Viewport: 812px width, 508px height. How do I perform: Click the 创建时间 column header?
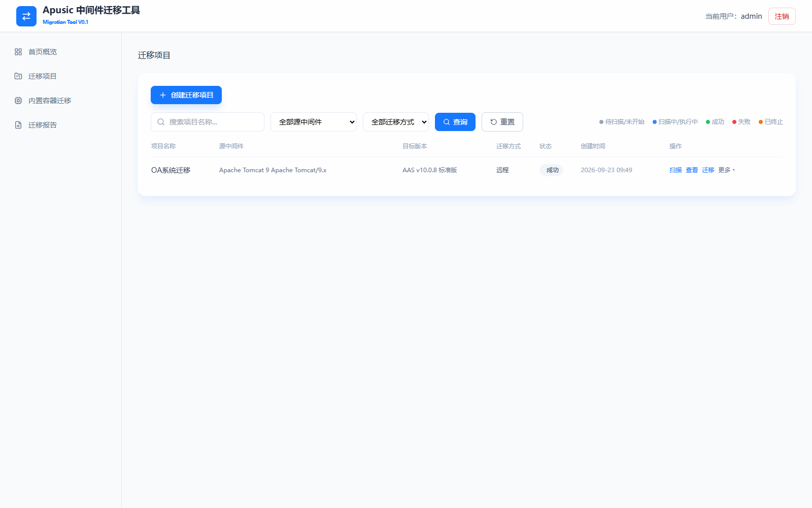point(593,146)
